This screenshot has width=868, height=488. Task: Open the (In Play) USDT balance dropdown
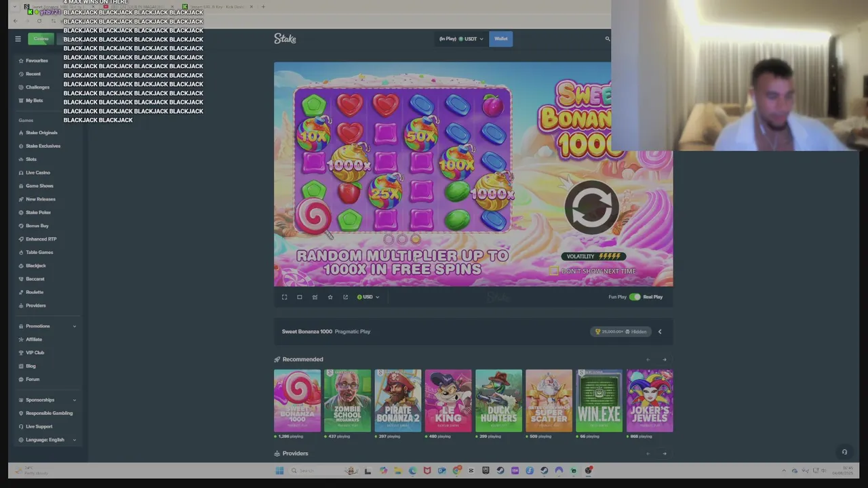pos(461,39)
